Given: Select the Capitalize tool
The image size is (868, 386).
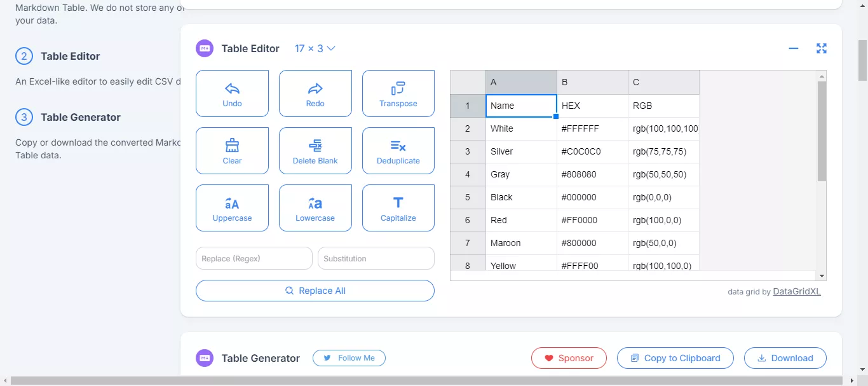Looking at the screenshot, I should coord(398,207).
